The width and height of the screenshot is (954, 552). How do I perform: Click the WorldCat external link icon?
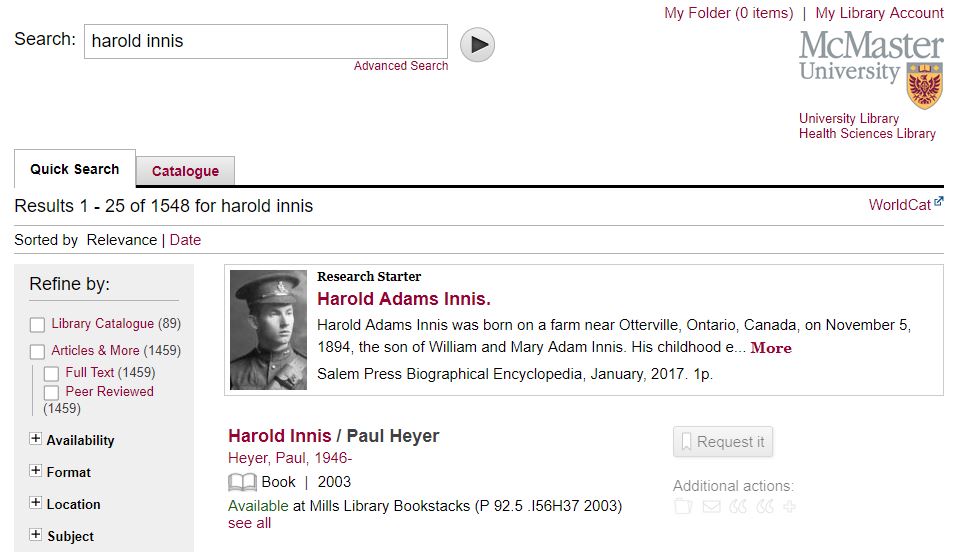938,203
